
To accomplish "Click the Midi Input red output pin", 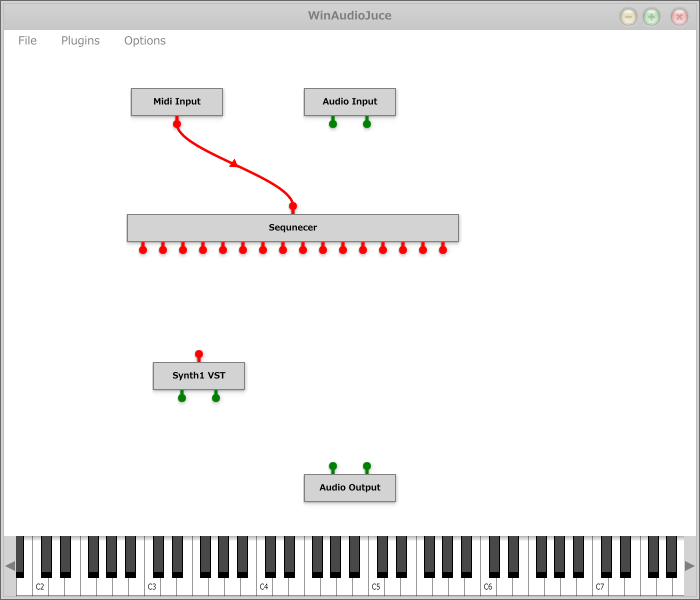I will [177, 123].
